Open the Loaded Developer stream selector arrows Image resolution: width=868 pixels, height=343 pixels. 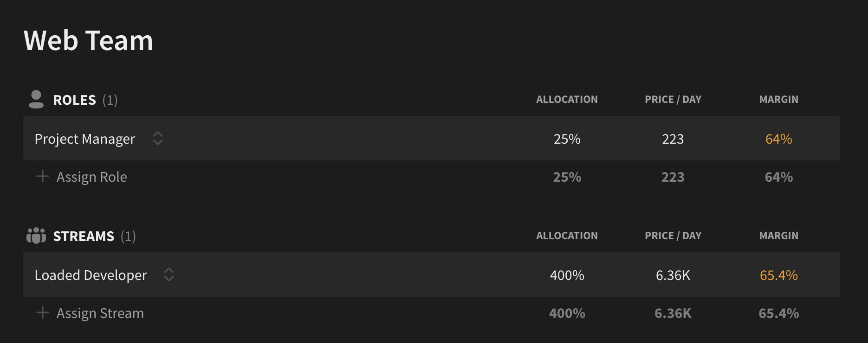point(169,274)
